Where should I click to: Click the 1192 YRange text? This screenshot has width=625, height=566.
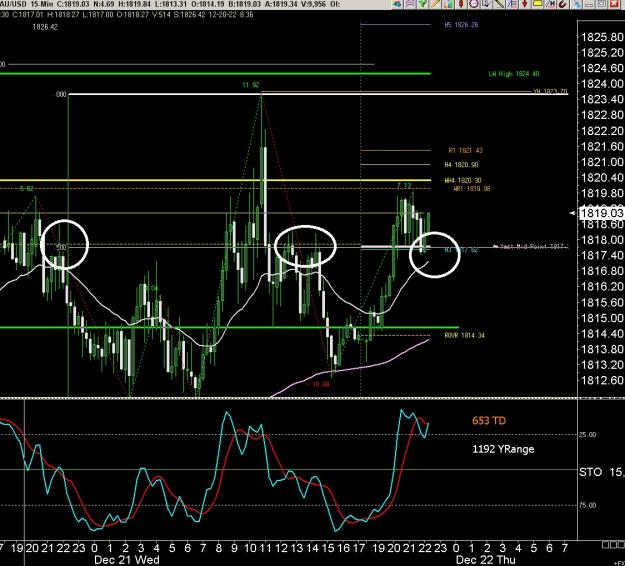[x=503, y=449]
